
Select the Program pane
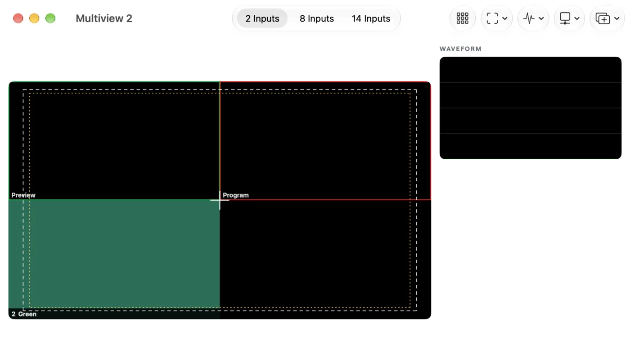325,140
